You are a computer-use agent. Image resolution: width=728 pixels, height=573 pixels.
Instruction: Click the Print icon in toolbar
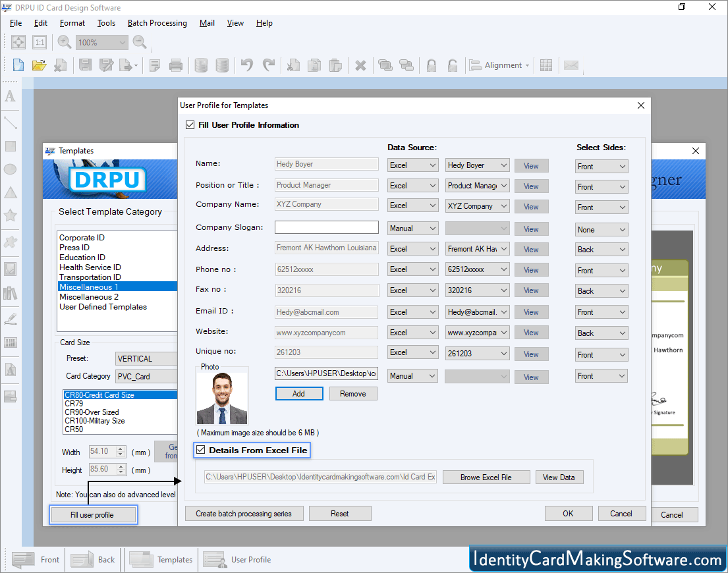click(176, 65)
